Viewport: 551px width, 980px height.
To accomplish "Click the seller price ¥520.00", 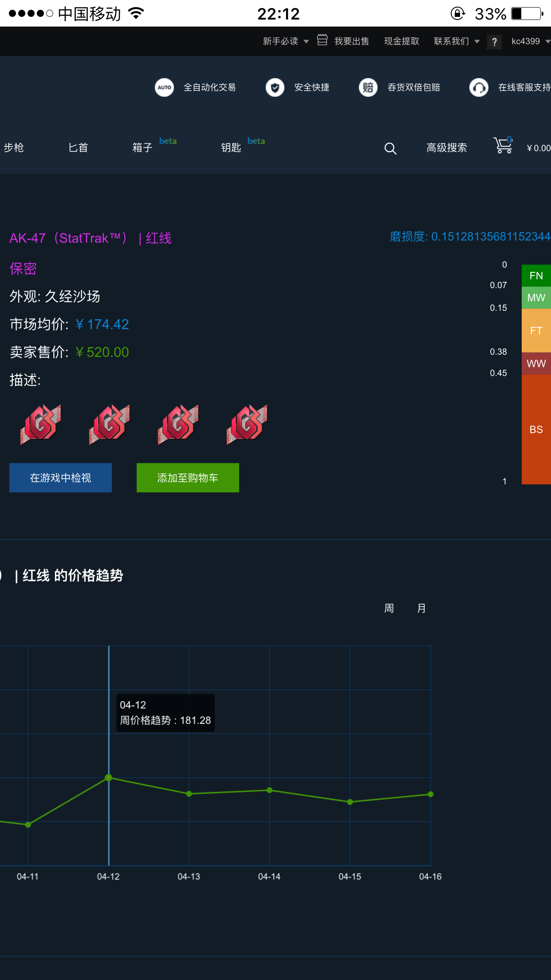I will click(x=102, y=352).
